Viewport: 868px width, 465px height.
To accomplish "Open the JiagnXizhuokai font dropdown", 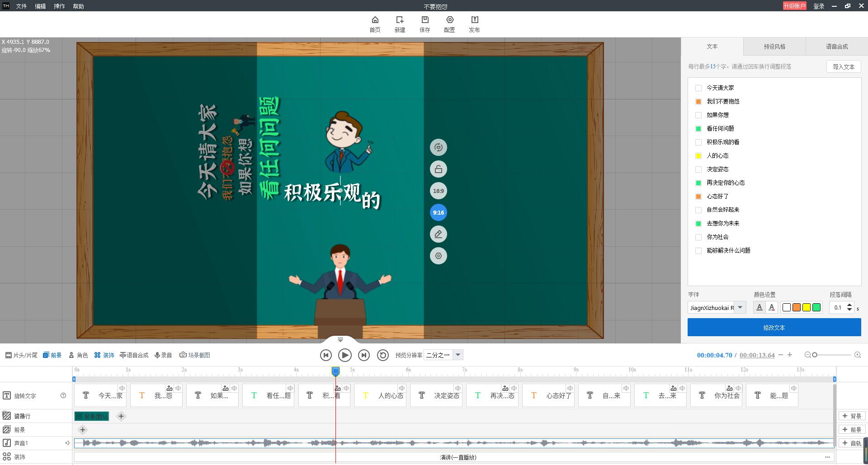I will [x=740, y=308].
